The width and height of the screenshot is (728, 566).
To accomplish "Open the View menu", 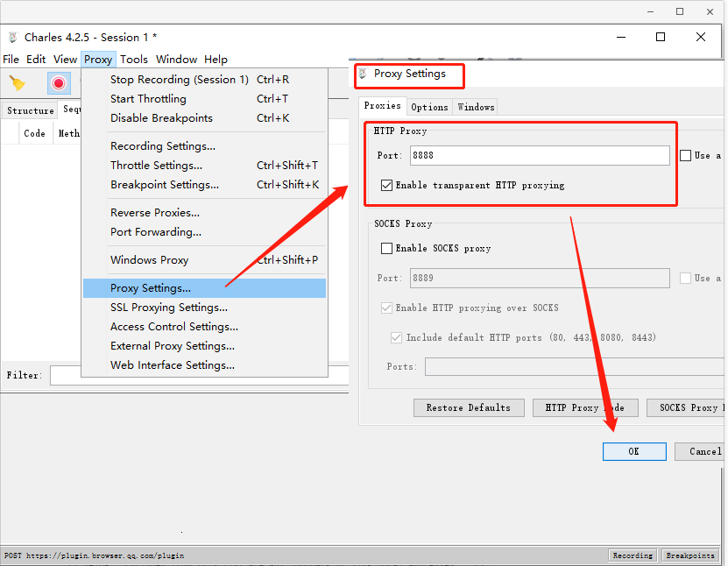I will 65,60.
